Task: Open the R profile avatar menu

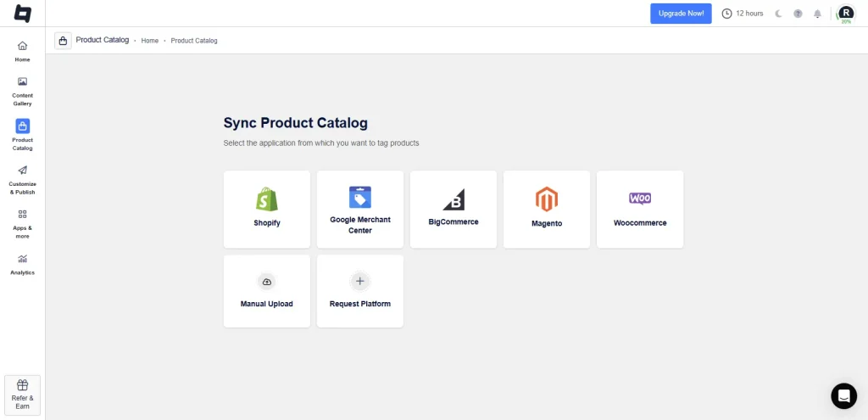Action: coord(846,14)
